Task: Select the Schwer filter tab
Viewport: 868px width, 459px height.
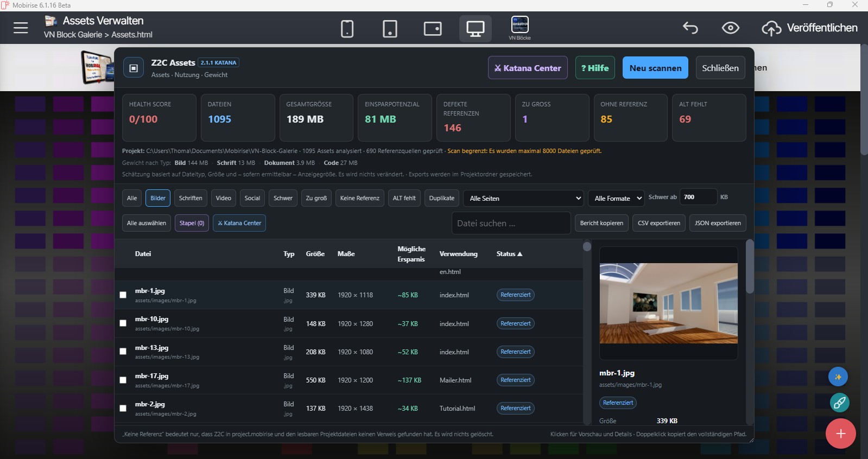Action: click(x=283, y=198)
